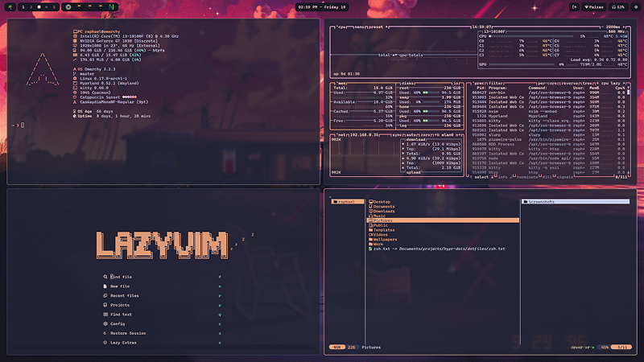The width and height of the screenshot is (644, 362).
Task: Select the slurp process row in btop
Action: point(548,134)
